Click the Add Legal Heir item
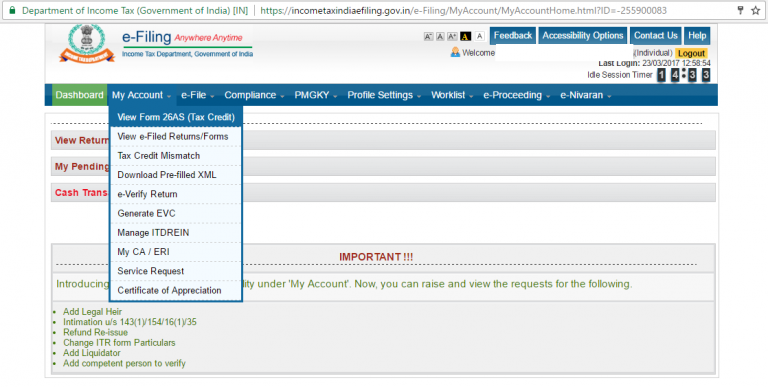This screenshot has width=768, height=387. click(x=92, y=312)
